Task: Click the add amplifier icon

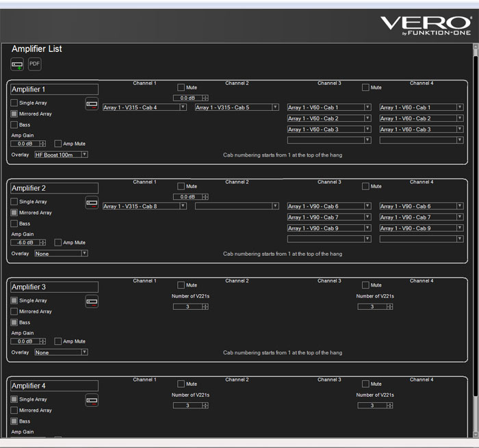Action: point(17,64)
